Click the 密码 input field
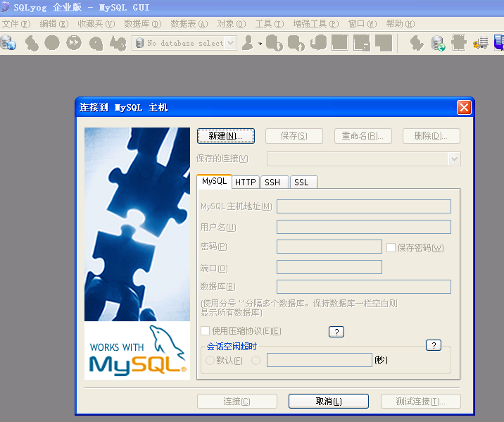 (x=329, y=247)
